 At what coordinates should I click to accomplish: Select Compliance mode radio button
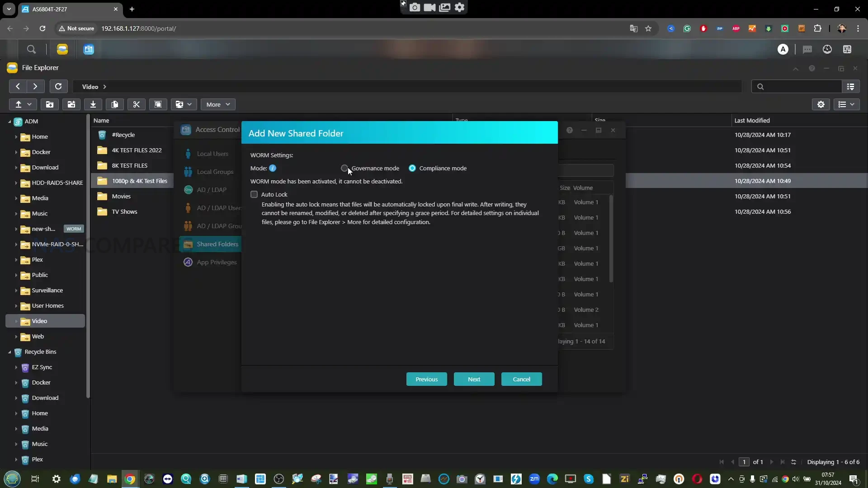click(412, 168)
